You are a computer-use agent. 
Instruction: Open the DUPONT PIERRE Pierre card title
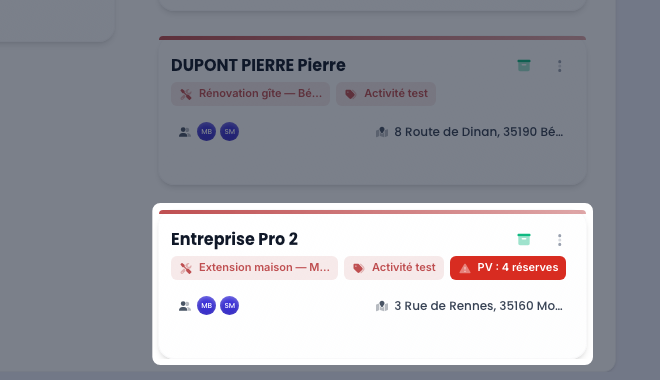(x=258, y=65)
